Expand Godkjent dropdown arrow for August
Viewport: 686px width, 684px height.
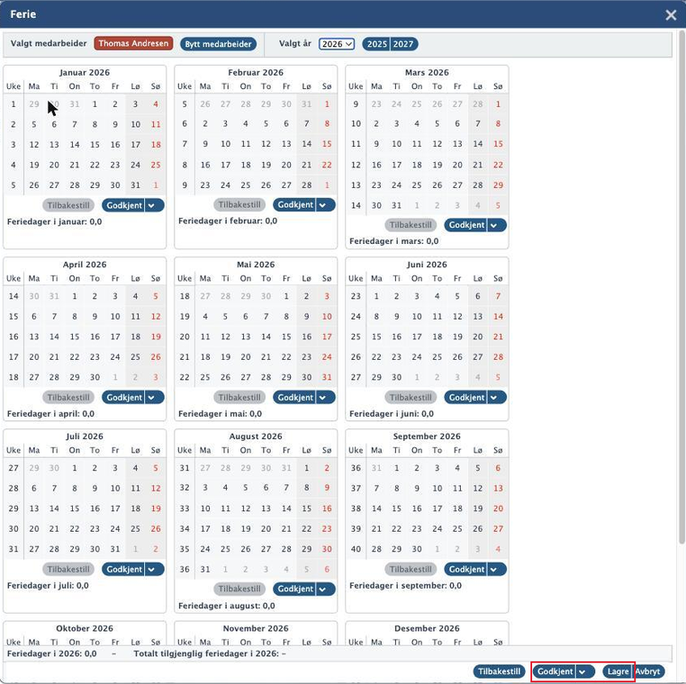[x=325, y=589]
